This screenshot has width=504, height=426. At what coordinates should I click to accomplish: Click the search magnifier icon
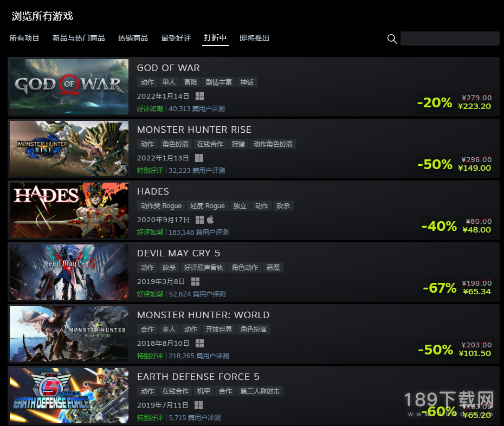pos(392,39)
